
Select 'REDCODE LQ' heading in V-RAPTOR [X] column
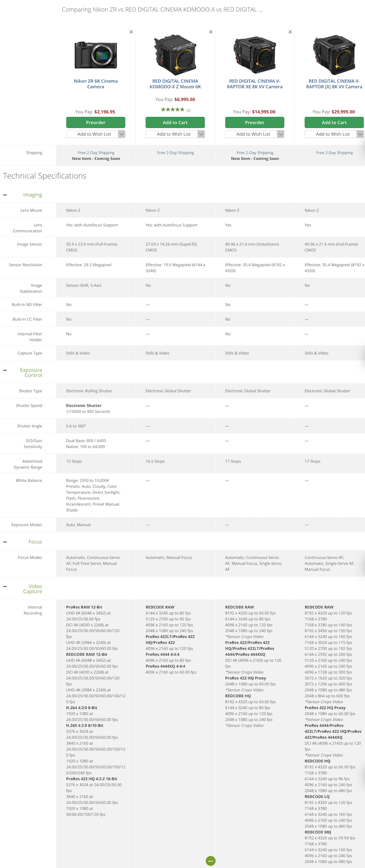click(317, 797)
